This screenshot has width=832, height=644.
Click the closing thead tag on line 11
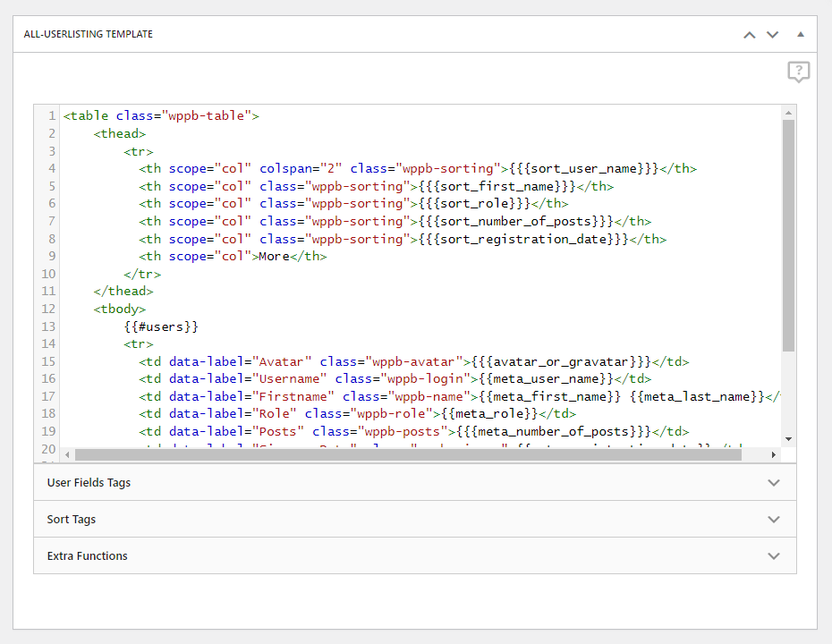point(123,292)
